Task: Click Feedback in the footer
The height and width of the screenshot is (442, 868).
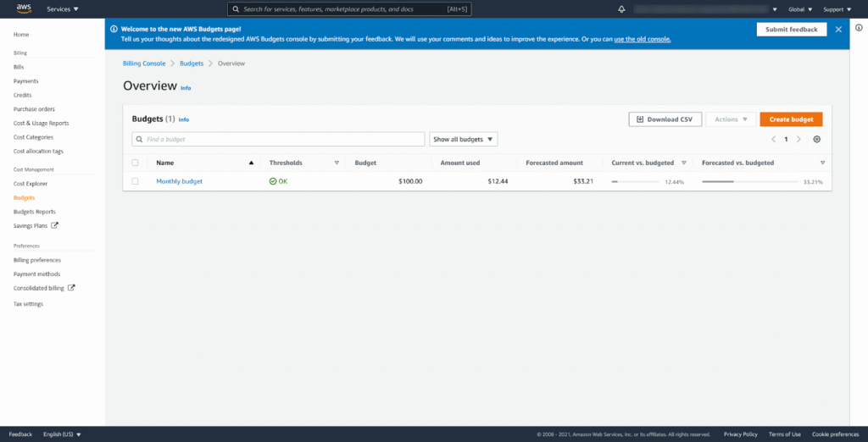Action: 20,434
